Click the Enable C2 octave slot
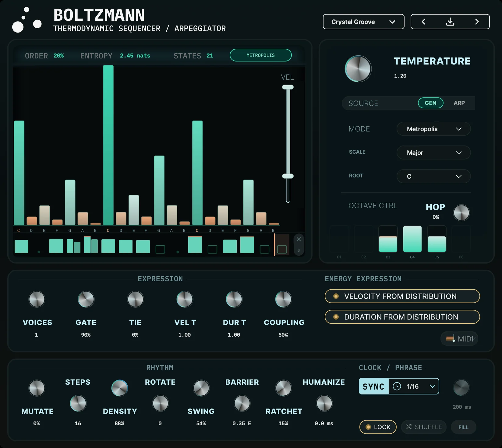502x448 pixels. (364, 239)
